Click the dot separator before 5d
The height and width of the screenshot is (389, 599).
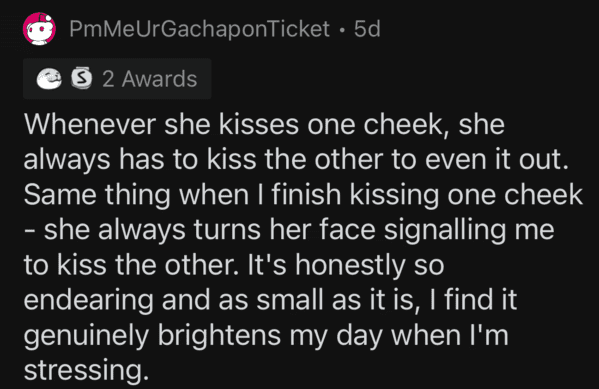(x=342, y=29)
